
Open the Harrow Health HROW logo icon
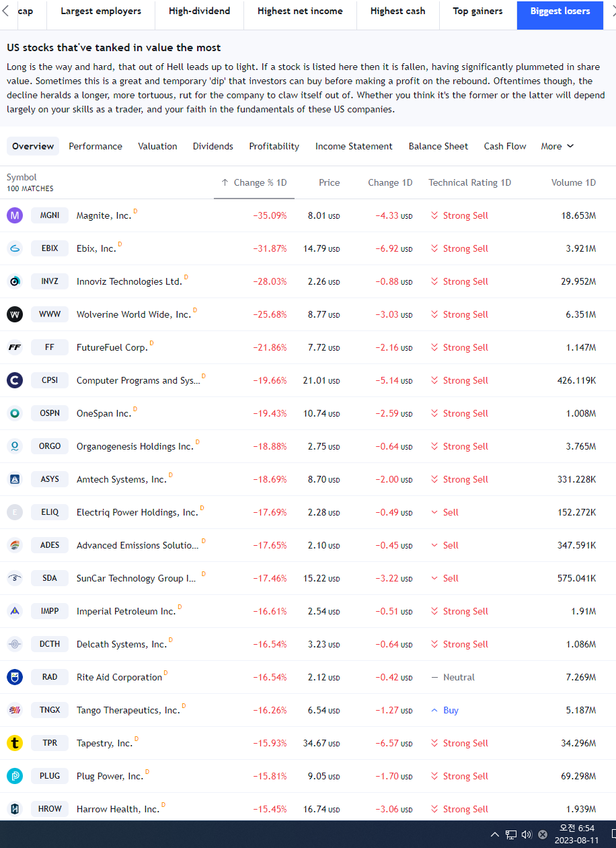(x=15, y=809)
